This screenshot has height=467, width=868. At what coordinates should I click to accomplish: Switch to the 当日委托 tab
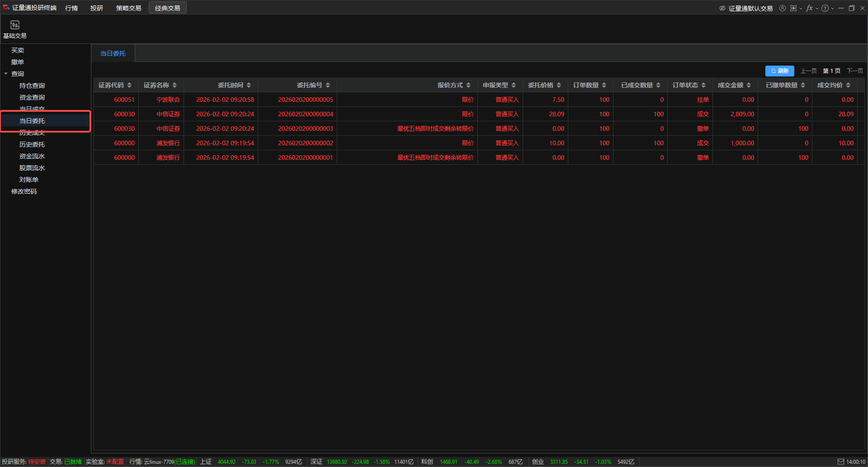point(113,53)
